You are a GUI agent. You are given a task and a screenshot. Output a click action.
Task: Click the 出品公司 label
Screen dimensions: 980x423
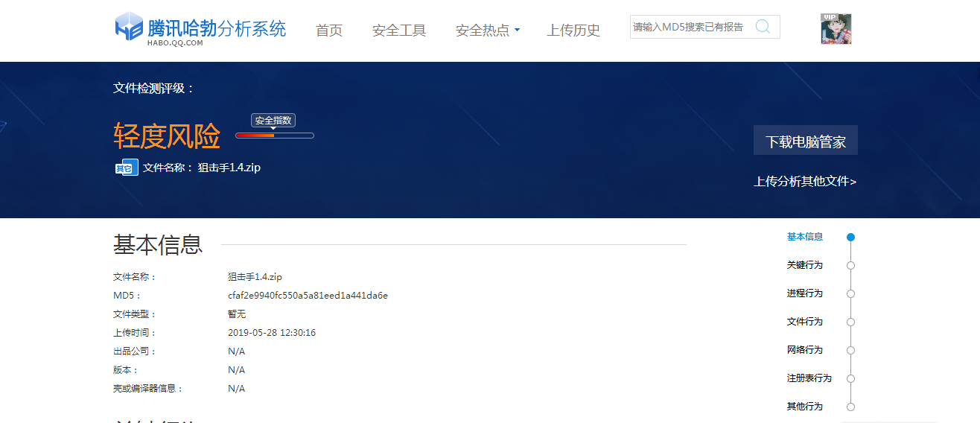click(135, 352)
